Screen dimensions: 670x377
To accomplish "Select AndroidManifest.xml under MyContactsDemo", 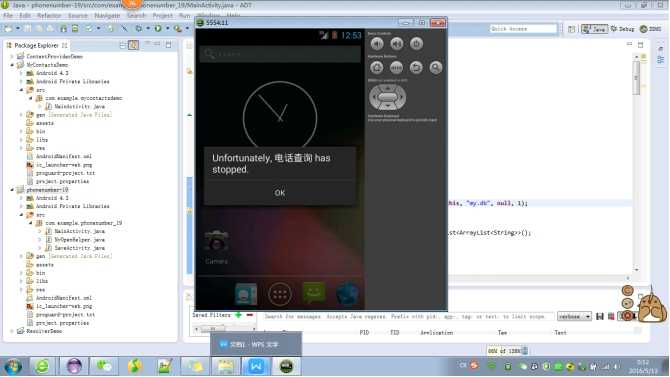I will 64,156.
